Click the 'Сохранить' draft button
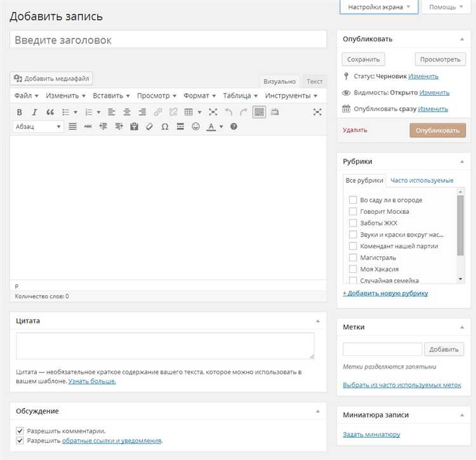The height and width of the screenshot is (460, 476). 364,60
